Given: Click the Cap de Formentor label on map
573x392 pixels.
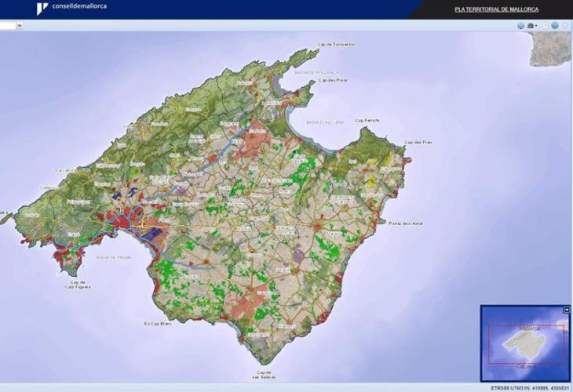Looking at the screenshot, I should 335,45.
